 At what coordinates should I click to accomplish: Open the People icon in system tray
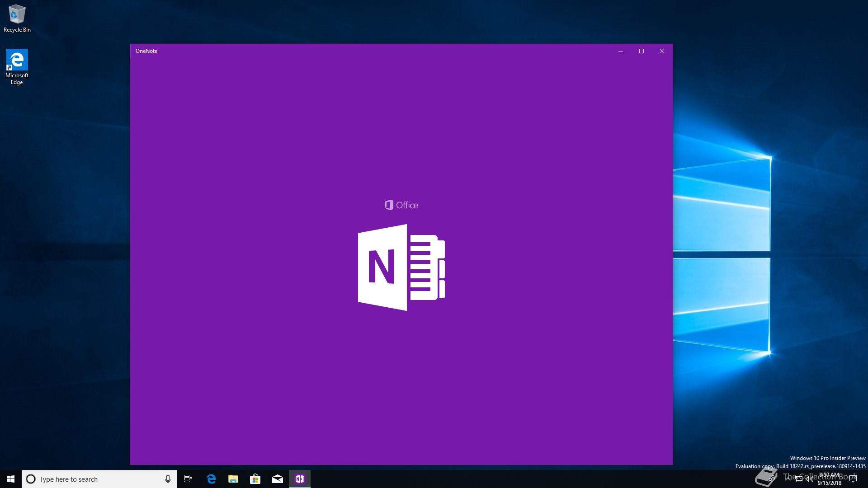coord(772,479)
